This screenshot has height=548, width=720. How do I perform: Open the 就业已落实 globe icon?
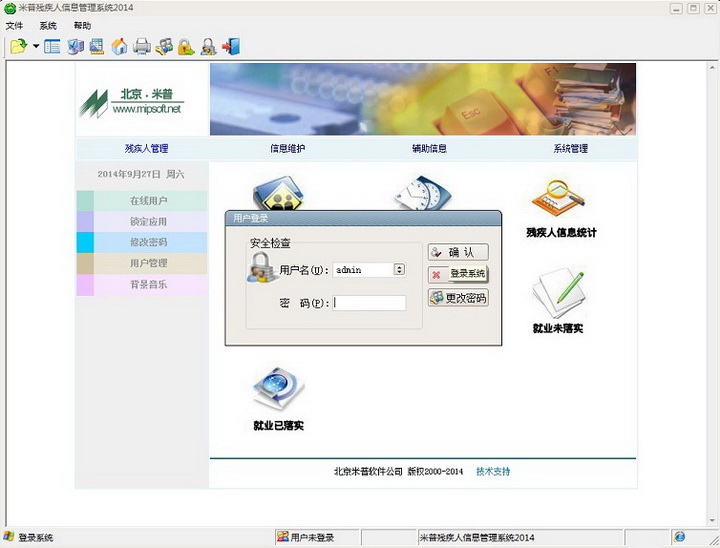click(x=279, y=389)
